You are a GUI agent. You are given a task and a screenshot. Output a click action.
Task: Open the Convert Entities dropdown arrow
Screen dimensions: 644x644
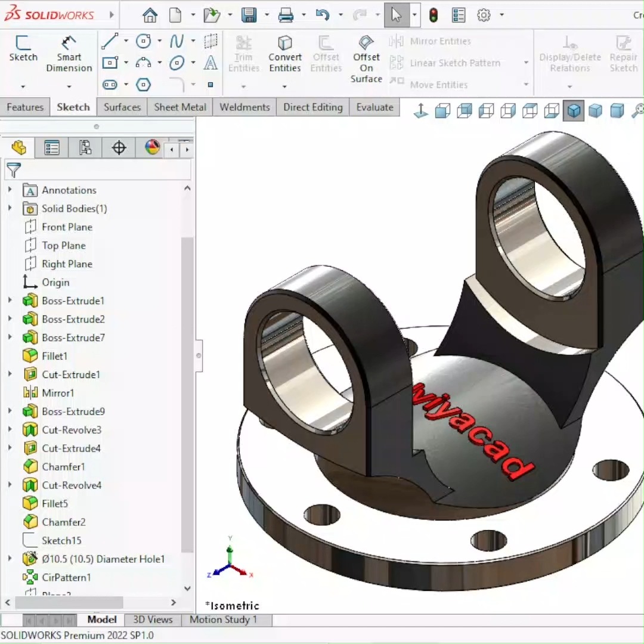(284, 86)
